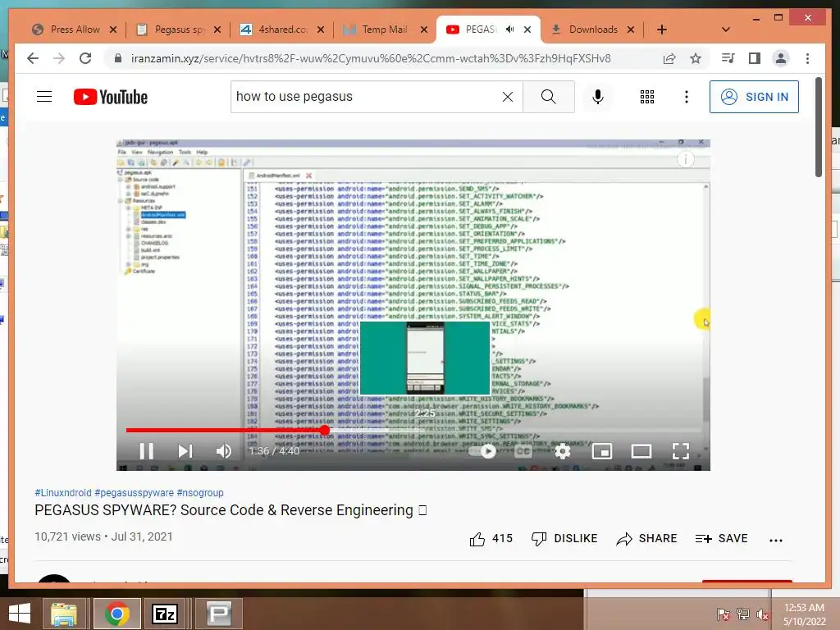The height and width of the screenshot is (630, 840).
Task: Save video to a playlist
Action: pos(721,538)
